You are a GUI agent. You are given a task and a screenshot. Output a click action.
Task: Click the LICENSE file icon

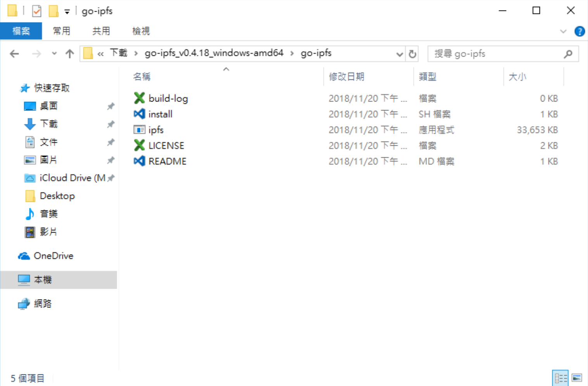tap(139, 145)
